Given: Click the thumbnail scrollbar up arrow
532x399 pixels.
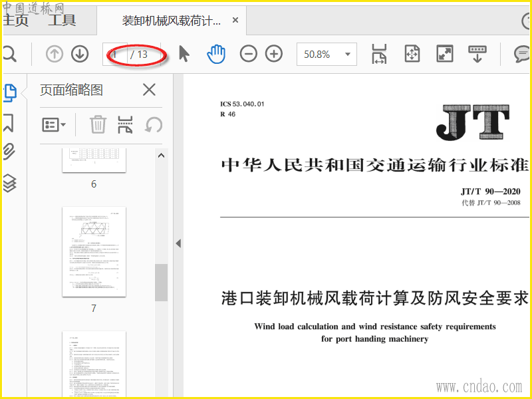Looking at the screenshot, I should pos(161,156).
